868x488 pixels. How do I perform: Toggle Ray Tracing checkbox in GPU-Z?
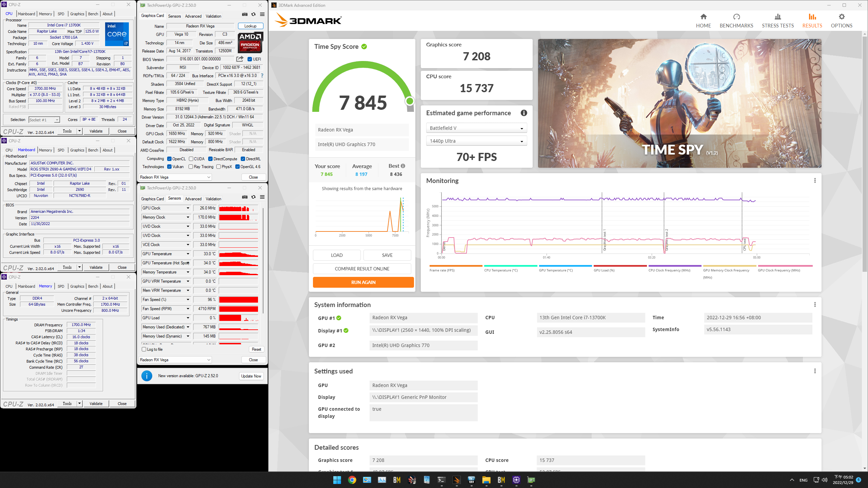tap(191, 167)
